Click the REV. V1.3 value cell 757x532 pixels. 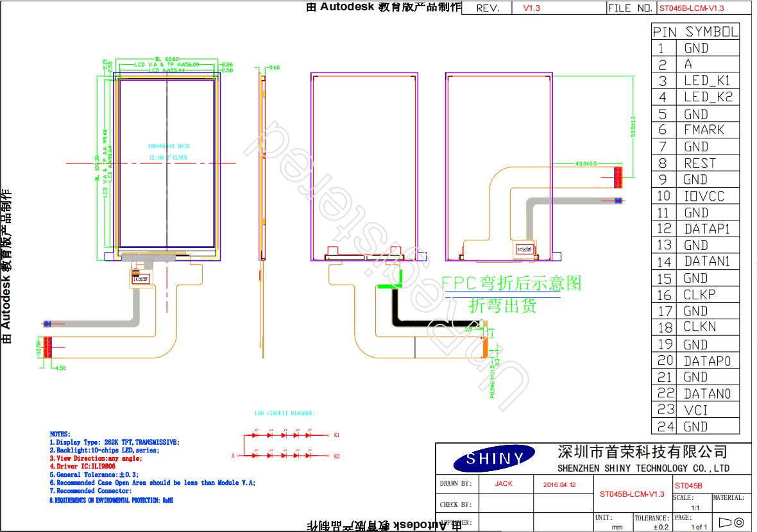pos(532,8)
